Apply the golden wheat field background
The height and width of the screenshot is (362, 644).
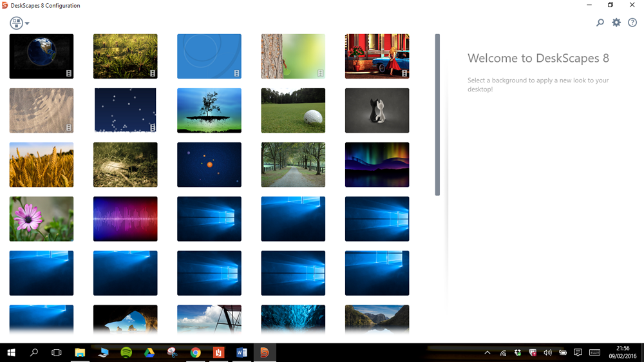[41, 164]
